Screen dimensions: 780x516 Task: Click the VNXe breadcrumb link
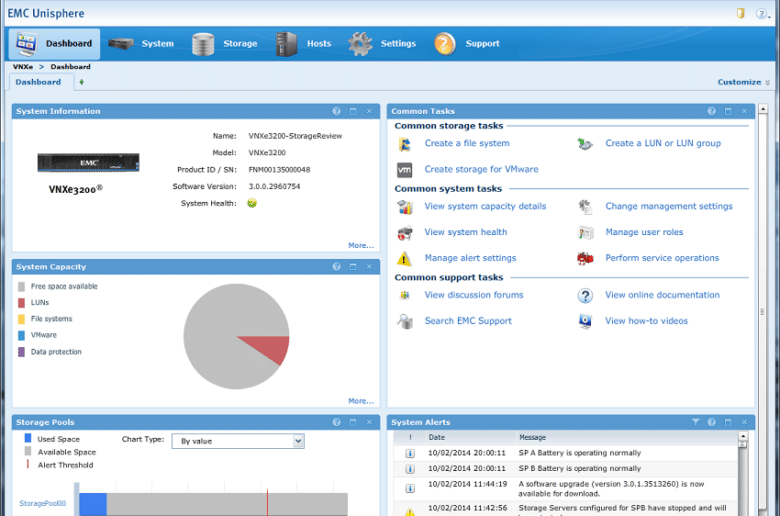coord(23,67)
